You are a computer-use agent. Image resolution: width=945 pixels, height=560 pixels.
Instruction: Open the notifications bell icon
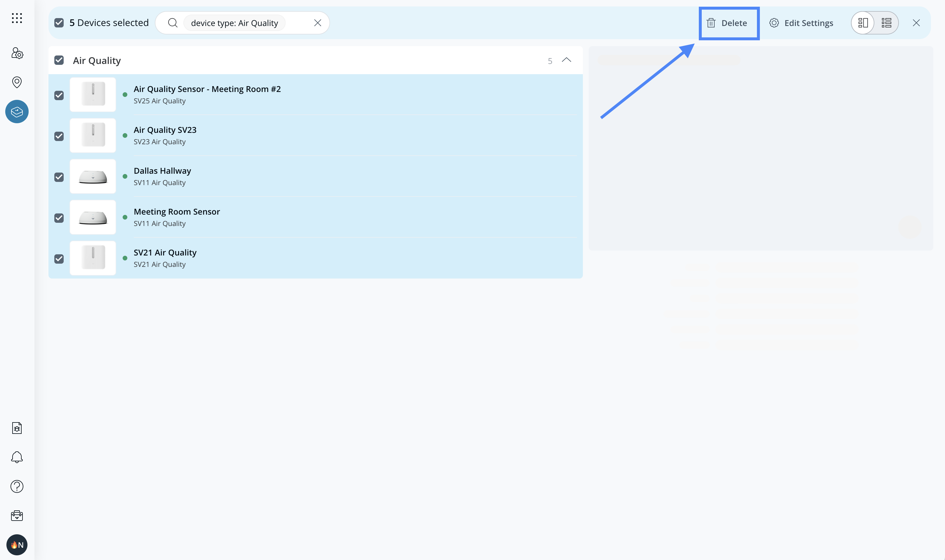(17, 457)
